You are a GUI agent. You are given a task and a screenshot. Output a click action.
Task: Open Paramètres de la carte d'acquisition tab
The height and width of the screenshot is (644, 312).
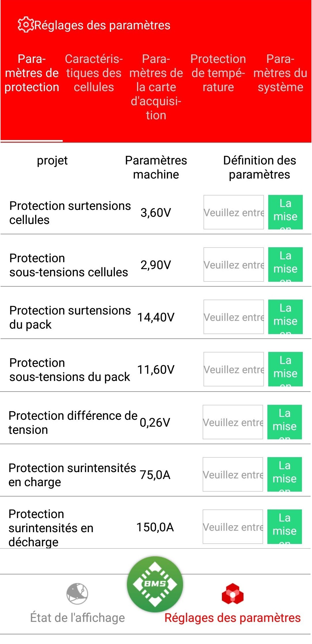point(156,87)
